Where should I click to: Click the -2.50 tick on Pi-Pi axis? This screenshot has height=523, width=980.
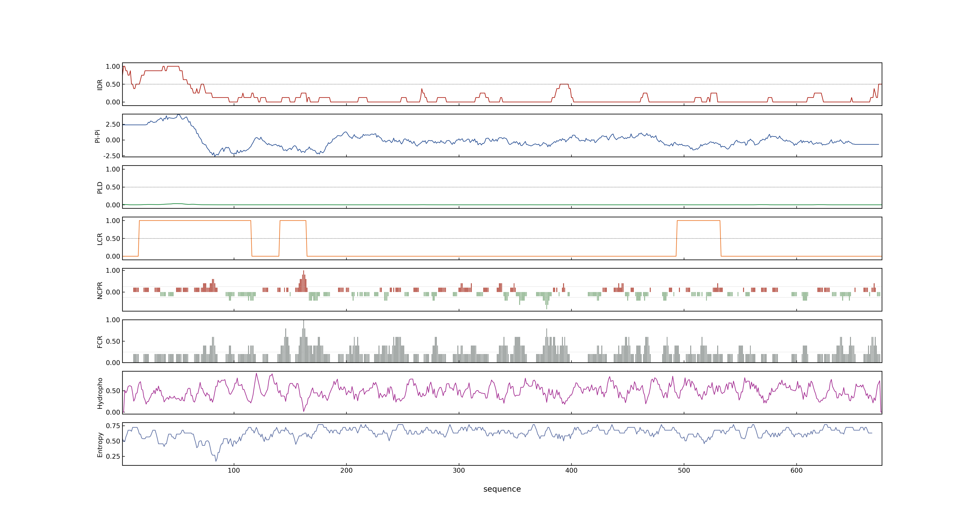[x=111, y=156]
